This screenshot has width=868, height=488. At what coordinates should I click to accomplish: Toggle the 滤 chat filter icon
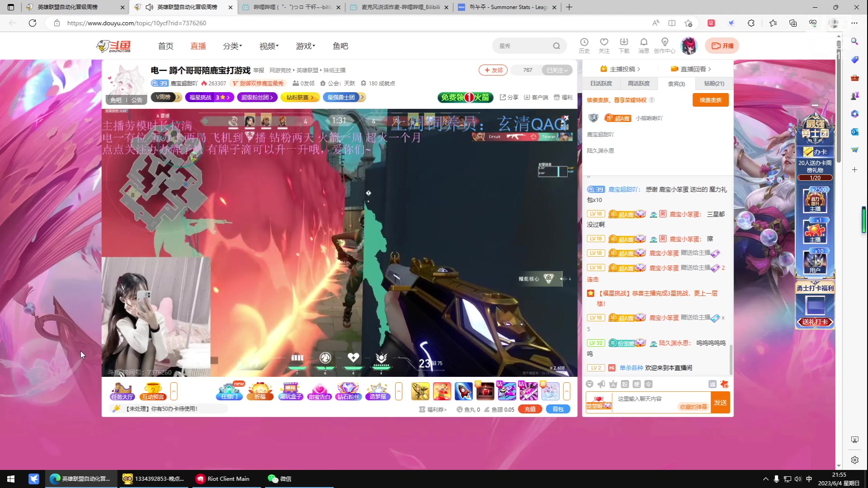tap(712, 384)
